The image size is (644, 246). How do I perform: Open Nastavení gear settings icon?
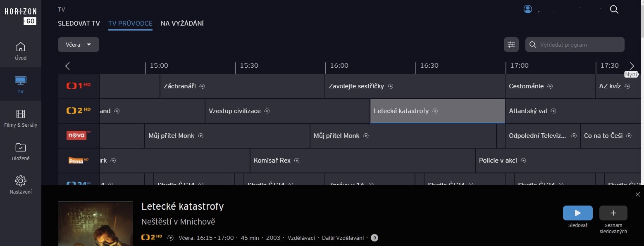21,181
